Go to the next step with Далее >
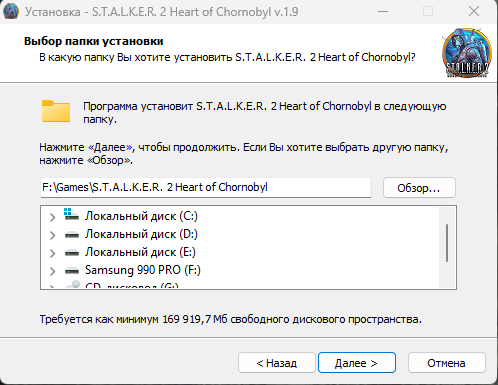The width and height of the screenshot is (498, 385). [357, 363]
